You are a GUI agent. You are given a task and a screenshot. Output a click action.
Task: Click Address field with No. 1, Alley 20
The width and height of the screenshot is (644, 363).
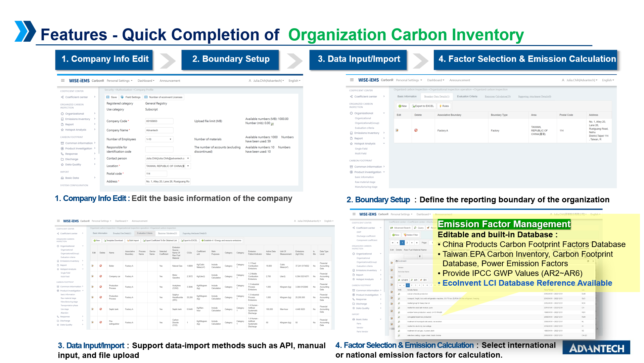[x=168, y=182]
